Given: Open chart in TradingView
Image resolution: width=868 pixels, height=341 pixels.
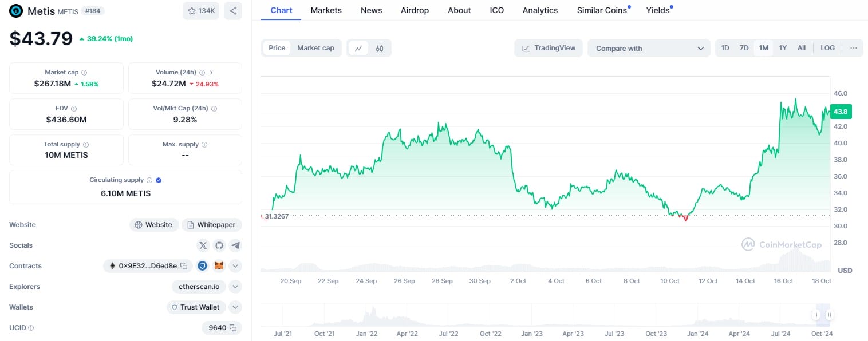Looking at the screenshot, I should coord(548,48).
